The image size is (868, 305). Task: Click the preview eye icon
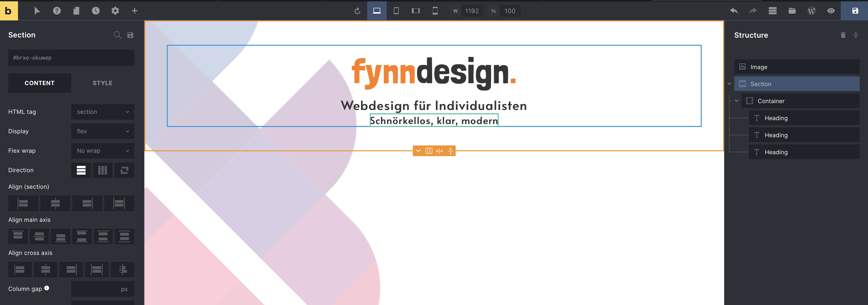pos(831,11)
